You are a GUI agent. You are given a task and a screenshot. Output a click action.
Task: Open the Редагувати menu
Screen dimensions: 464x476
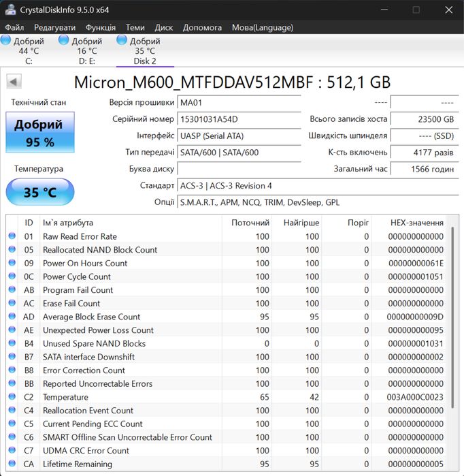pos(55,28)
